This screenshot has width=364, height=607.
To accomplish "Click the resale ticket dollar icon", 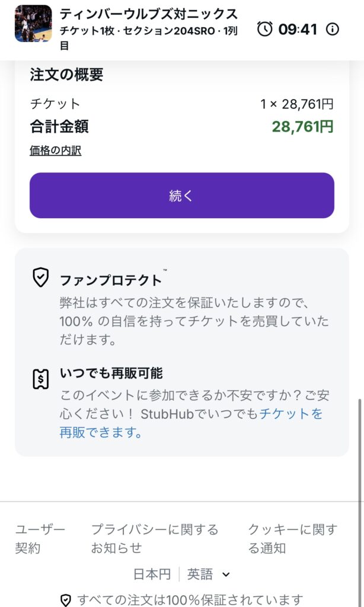I will [40, 378].
